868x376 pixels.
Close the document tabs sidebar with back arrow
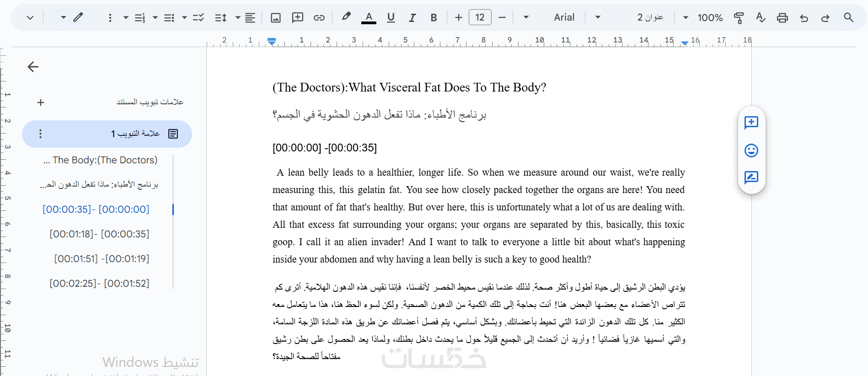click(33, 67)
